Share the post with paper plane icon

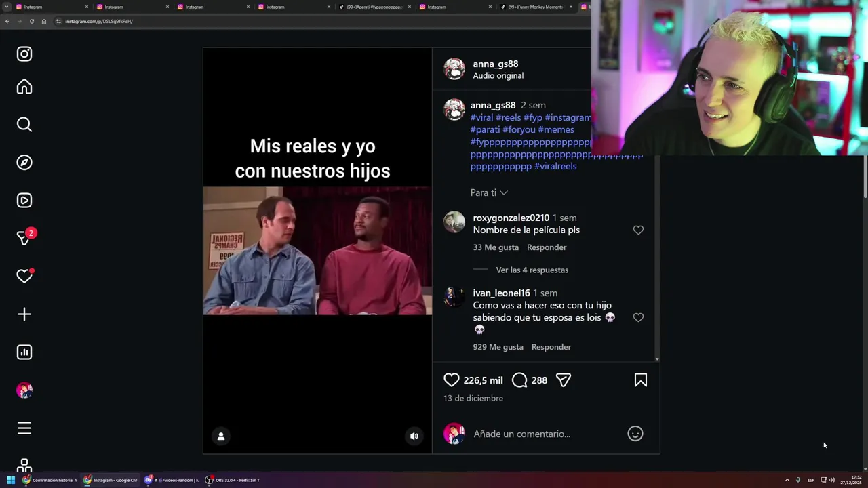click(564, 380)
